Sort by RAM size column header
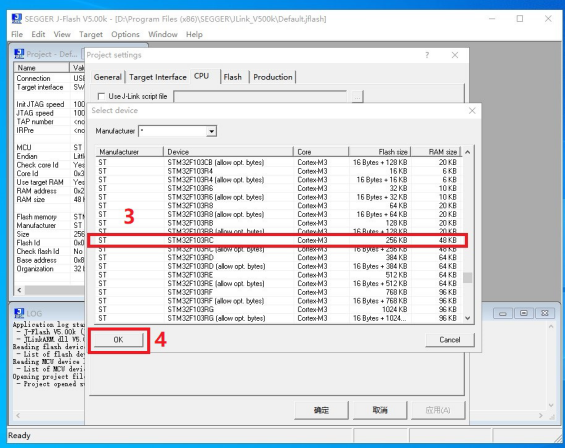565x448 pixels. coord(437,152)
